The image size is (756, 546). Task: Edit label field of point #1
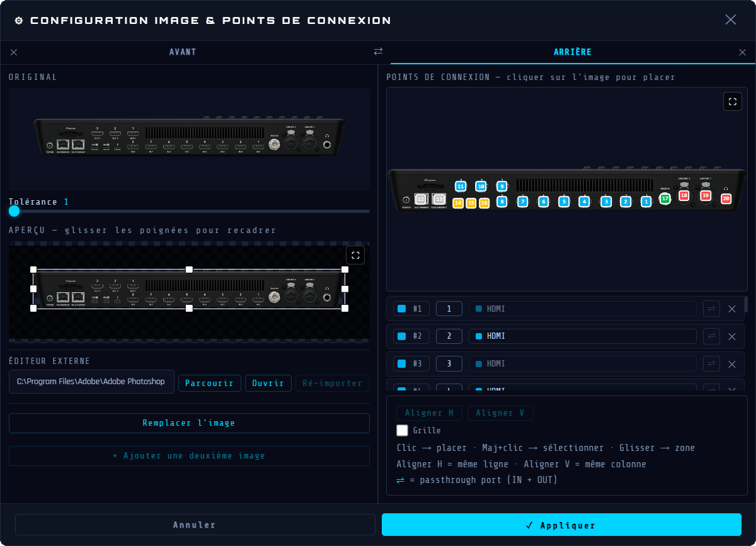pyautogui.click(x=449, y=309)
